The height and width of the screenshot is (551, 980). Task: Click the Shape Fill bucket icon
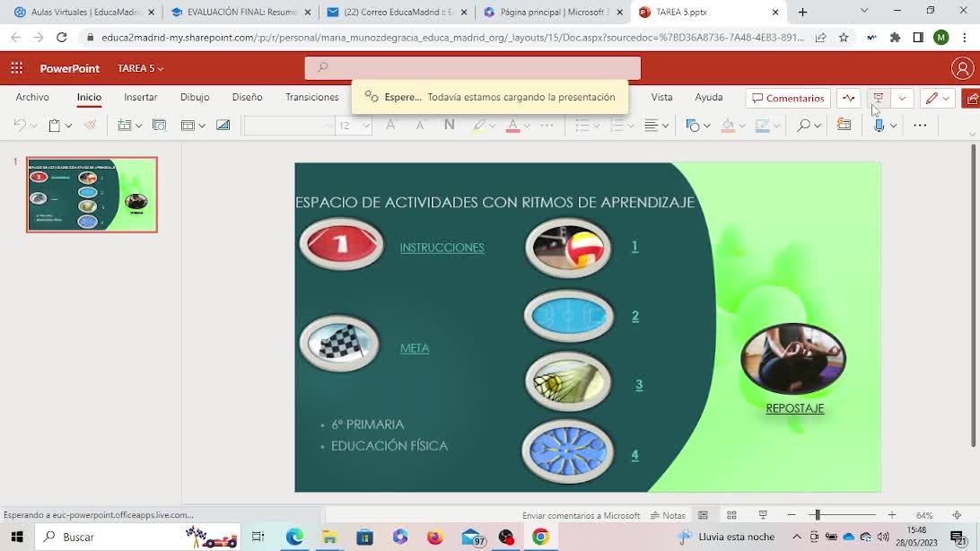pyautogui.click(x=728, y=126)
